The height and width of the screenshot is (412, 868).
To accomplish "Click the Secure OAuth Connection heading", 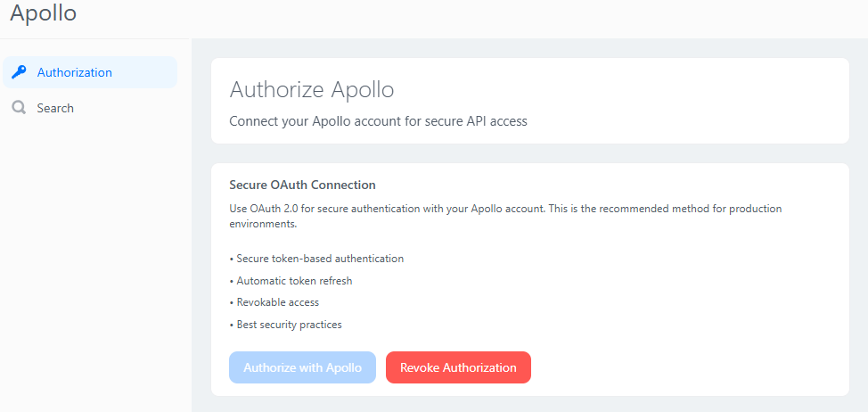I will (302, 185).
